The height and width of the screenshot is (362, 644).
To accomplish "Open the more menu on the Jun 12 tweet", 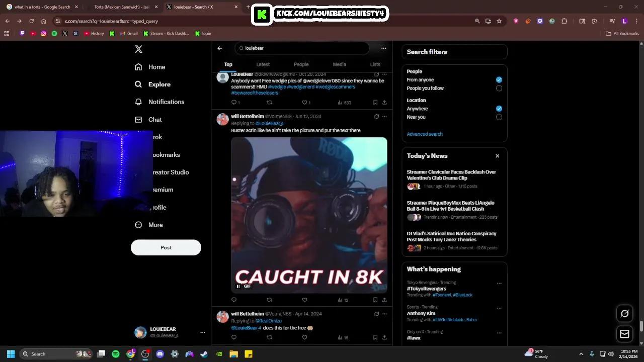I will 384,116.
